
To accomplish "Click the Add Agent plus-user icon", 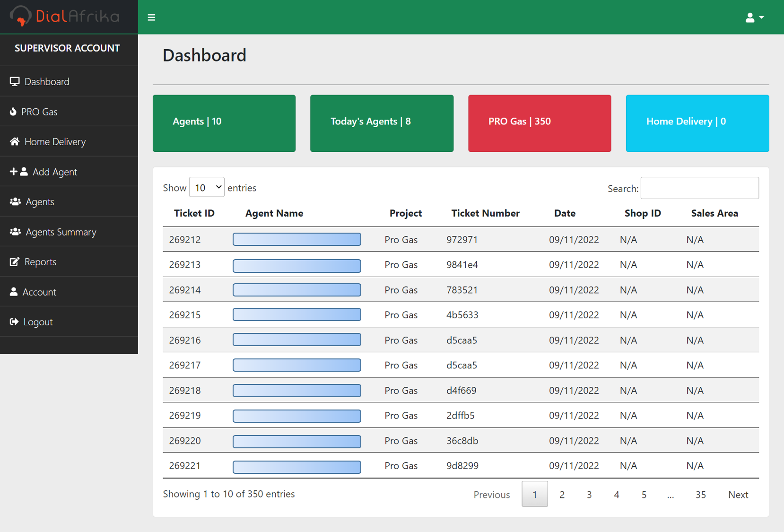I will tap(19, 172).
